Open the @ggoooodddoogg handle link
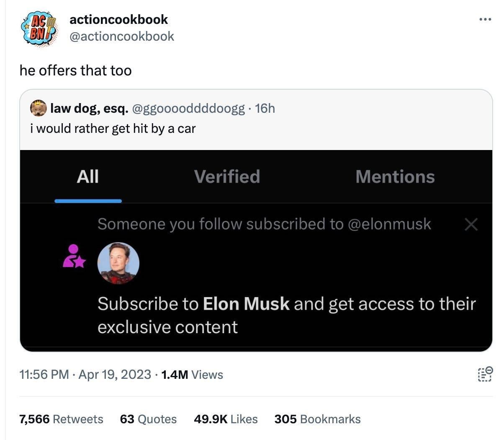 [x=188, y=108]
